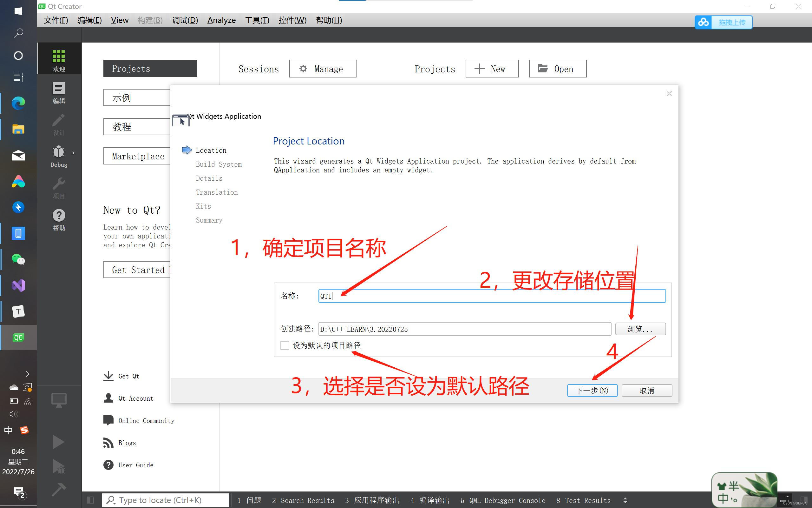Switch to the Edit (编辑) mode

(59, 93)
